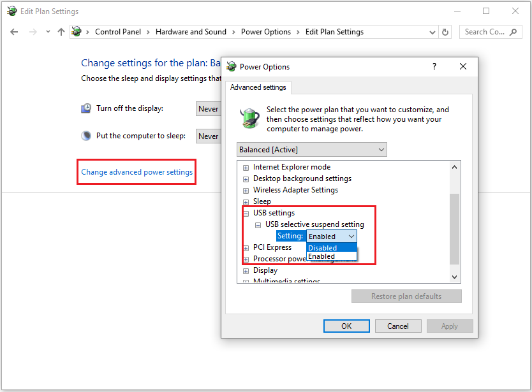532x392 pixels.
Task: Choose Disabled in the dropdown list
Action: [x=332, y=248]
